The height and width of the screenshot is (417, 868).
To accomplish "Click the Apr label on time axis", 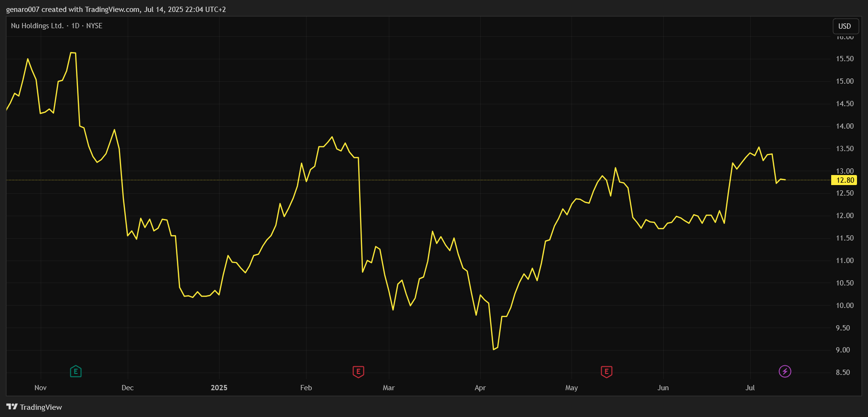I will coord(480,388).
